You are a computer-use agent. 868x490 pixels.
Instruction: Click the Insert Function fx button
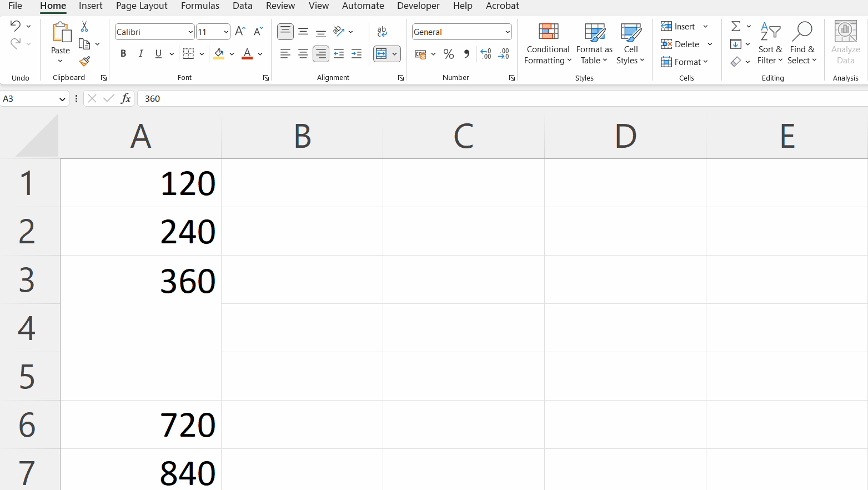point(126,98)
